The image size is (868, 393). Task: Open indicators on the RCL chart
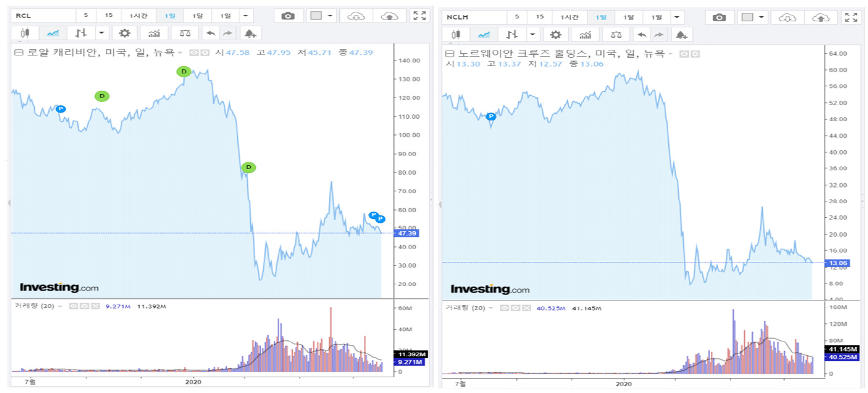point(153,34)
